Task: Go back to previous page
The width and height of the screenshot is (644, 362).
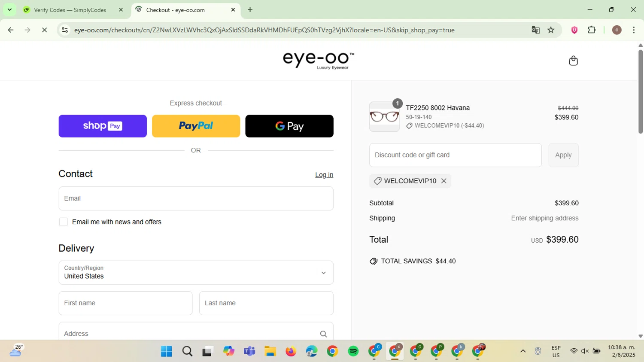Action: point(11,30)
